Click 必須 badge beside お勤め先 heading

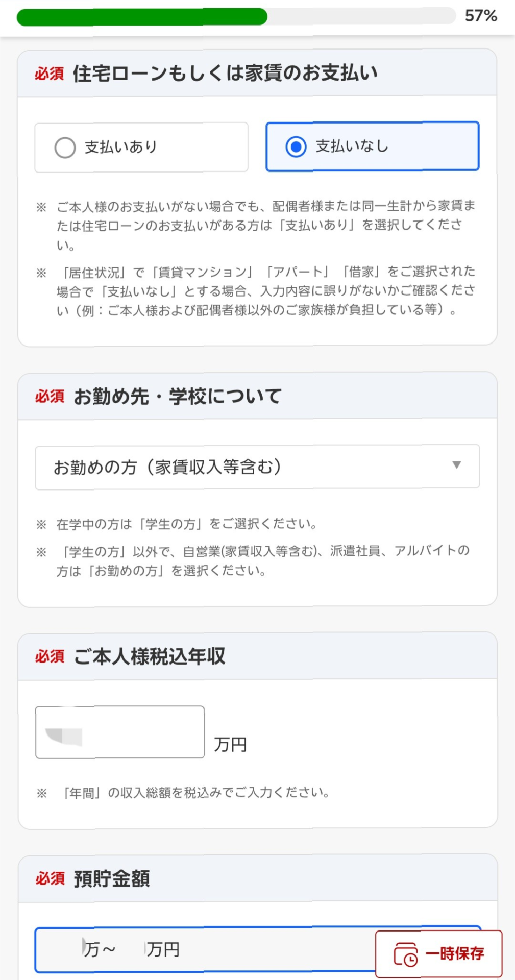50,396
